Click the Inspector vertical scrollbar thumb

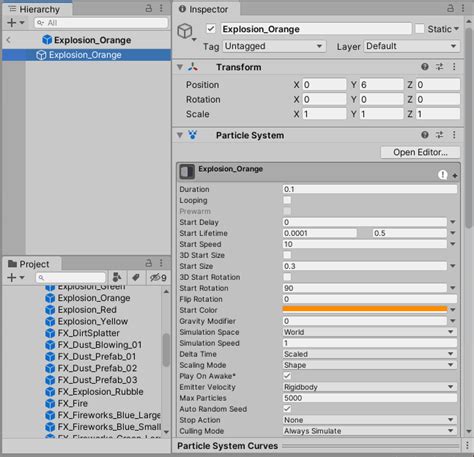[468, 127]
